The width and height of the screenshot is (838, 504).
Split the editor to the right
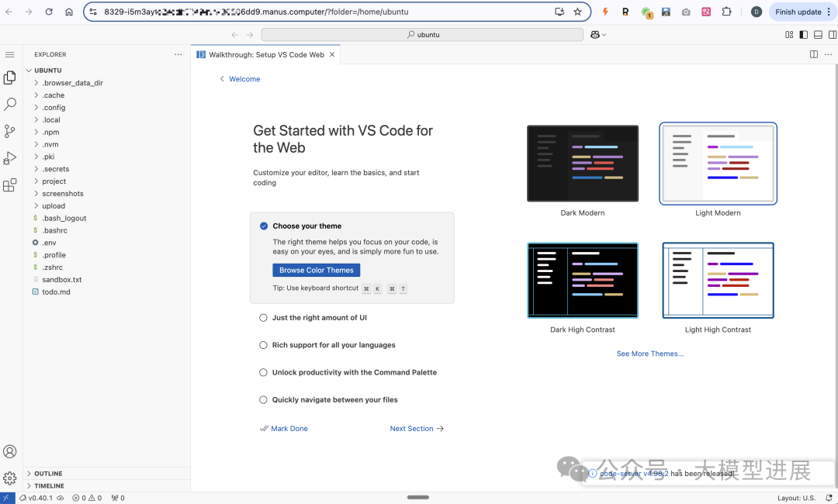tap(814, 54)
